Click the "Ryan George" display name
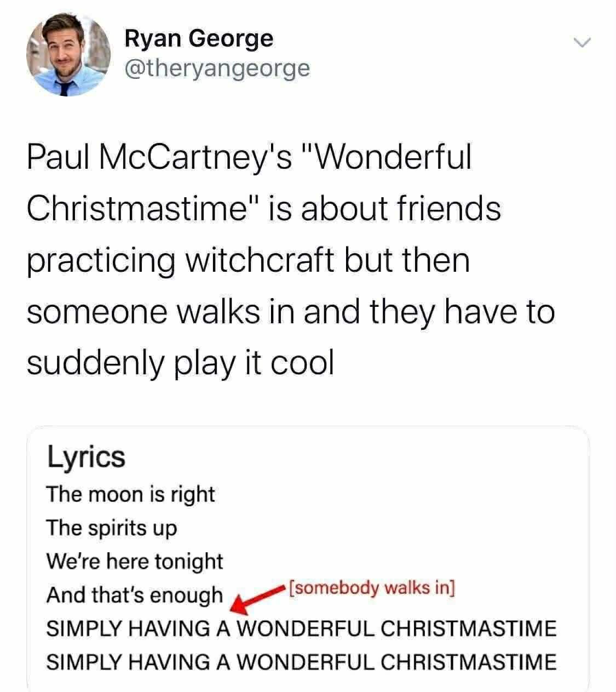Screen dimensions: 616x692 tap(199, 38)
